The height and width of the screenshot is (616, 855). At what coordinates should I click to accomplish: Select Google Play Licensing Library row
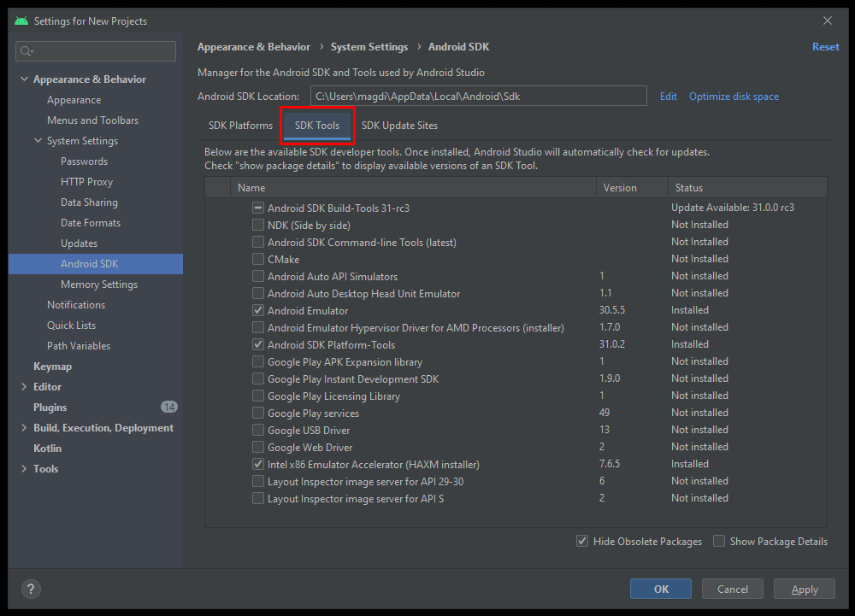516,396
